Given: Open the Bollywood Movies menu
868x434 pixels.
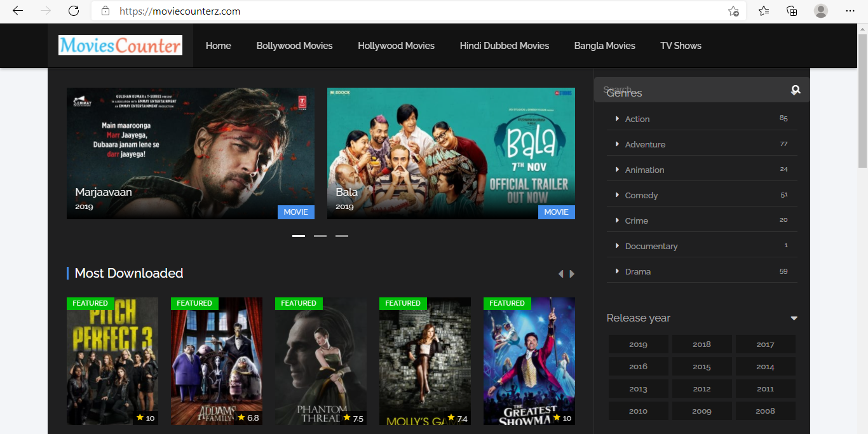Looking at the screenshot, I should [x=294, y=46].
